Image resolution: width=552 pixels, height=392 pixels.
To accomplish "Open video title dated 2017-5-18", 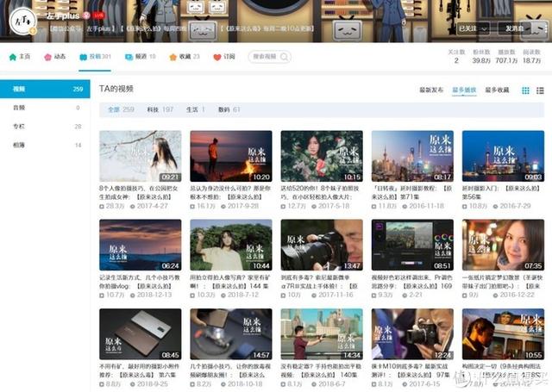I will click(x=320, y=193).
